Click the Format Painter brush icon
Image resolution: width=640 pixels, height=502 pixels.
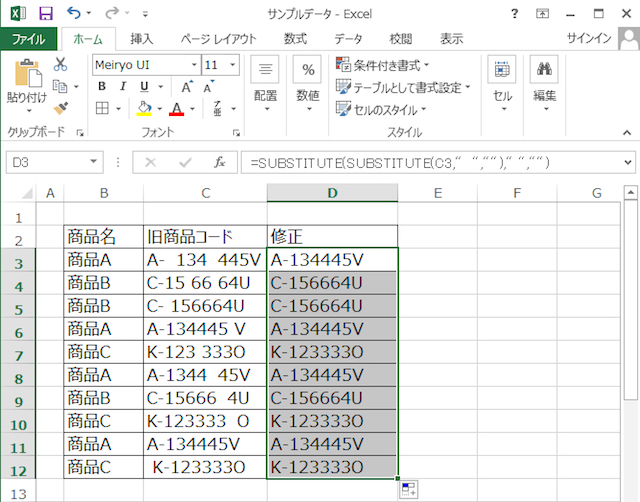60,108
